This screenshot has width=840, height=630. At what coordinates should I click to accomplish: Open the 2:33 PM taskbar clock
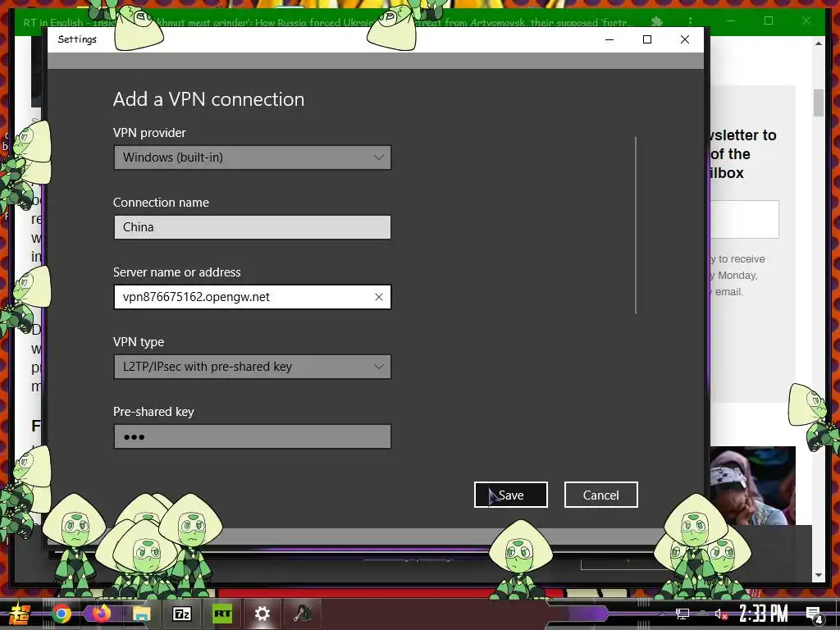pyautogui.click(x=764, y=614)
